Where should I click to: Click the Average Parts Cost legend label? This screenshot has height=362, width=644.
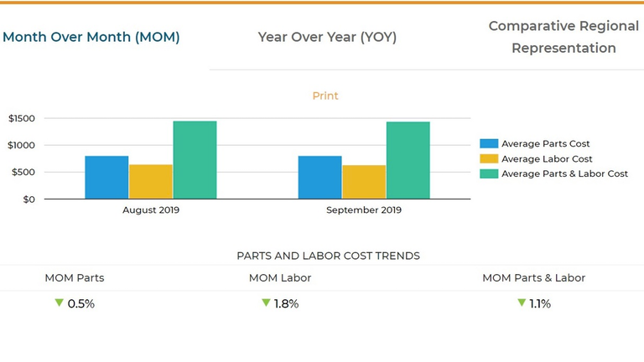coord(546,144)
